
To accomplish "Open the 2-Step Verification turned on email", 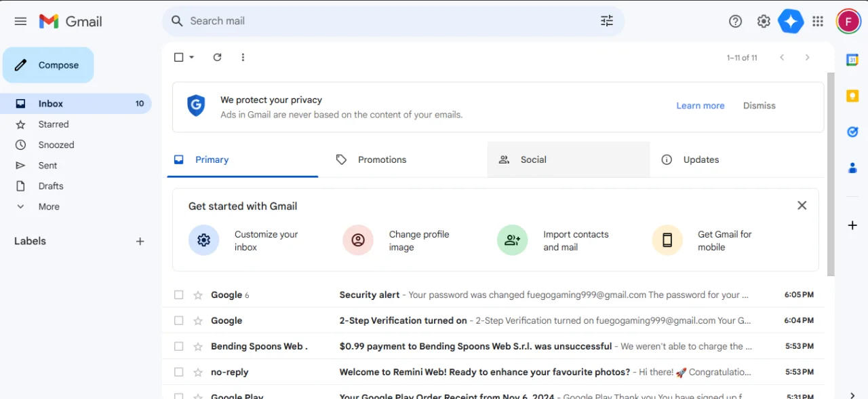I will click(493, 320).
